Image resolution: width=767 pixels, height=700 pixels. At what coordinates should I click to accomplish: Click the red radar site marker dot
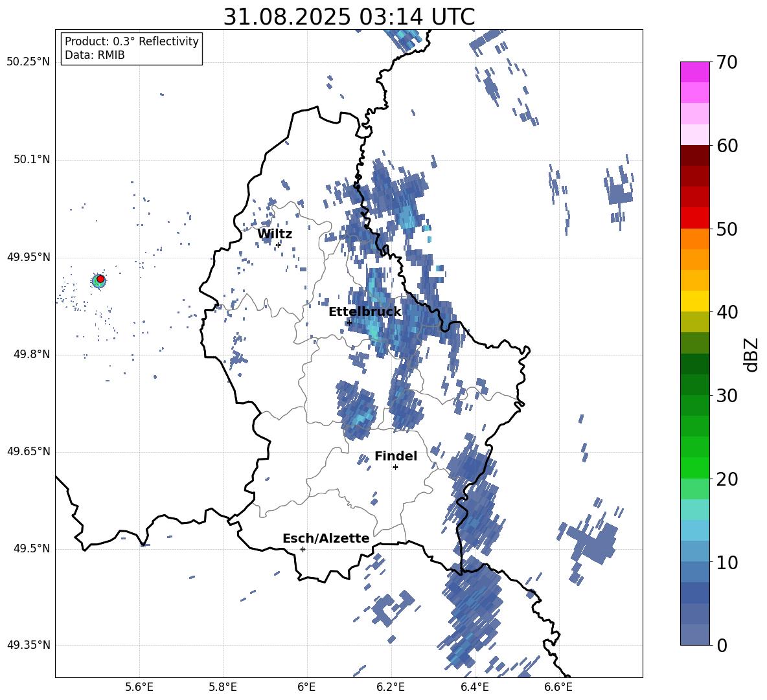(100, 279)
